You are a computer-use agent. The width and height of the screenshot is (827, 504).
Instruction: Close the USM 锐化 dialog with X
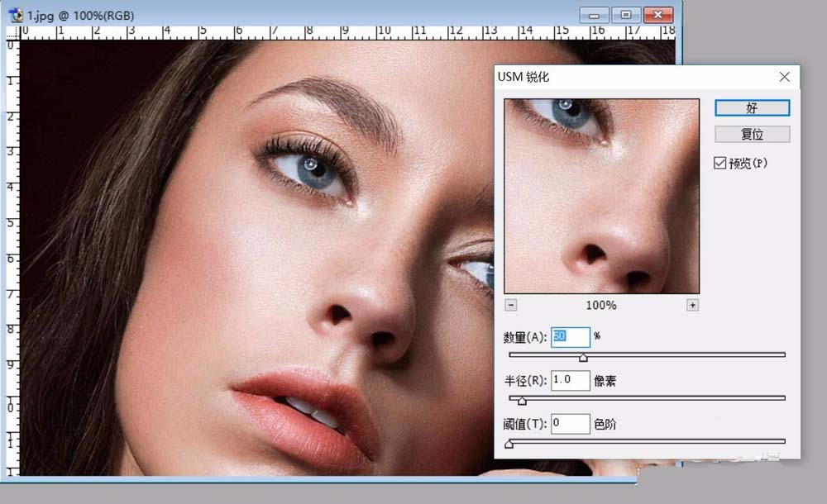[x=785, y=77]
